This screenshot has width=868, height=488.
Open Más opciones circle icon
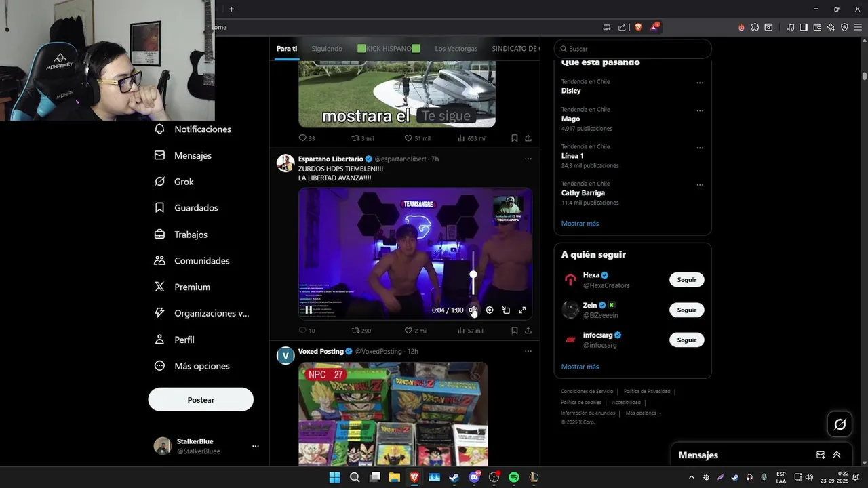(159, 366)
